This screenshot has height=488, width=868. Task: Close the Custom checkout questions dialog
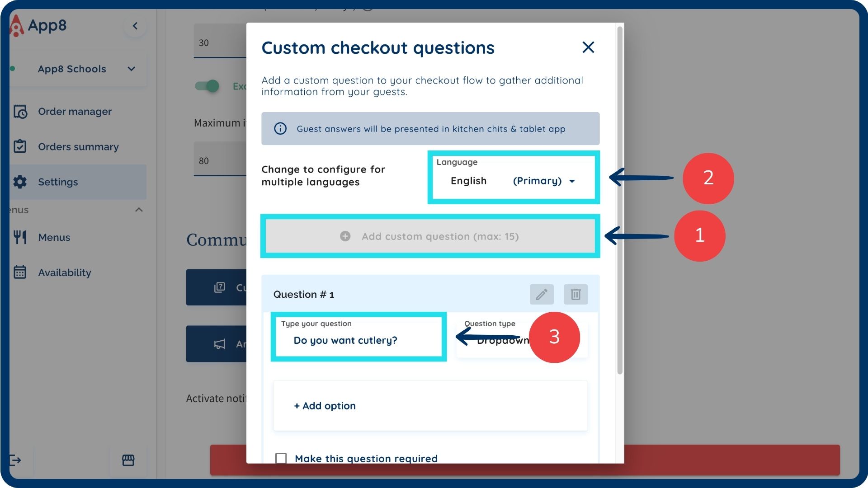tap(588, 47)
